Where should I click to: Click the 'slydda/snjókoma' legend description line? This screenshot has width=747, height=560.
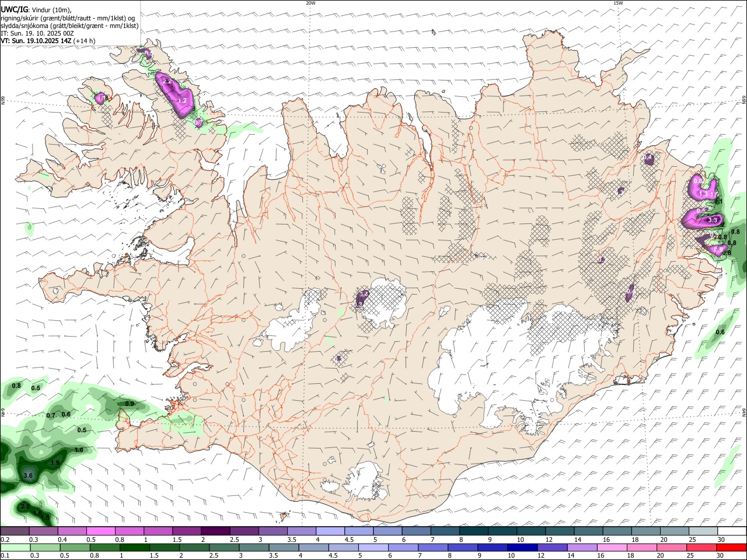69,26
